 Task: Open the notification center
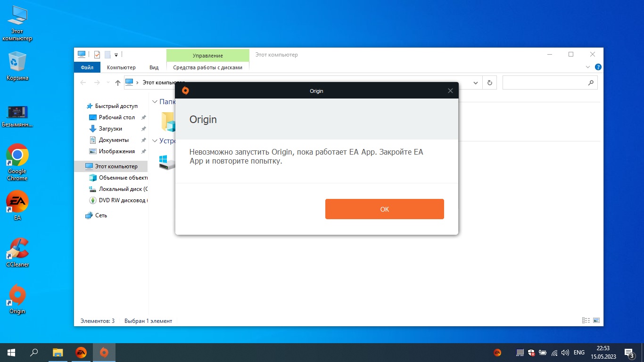click(629, 353)
